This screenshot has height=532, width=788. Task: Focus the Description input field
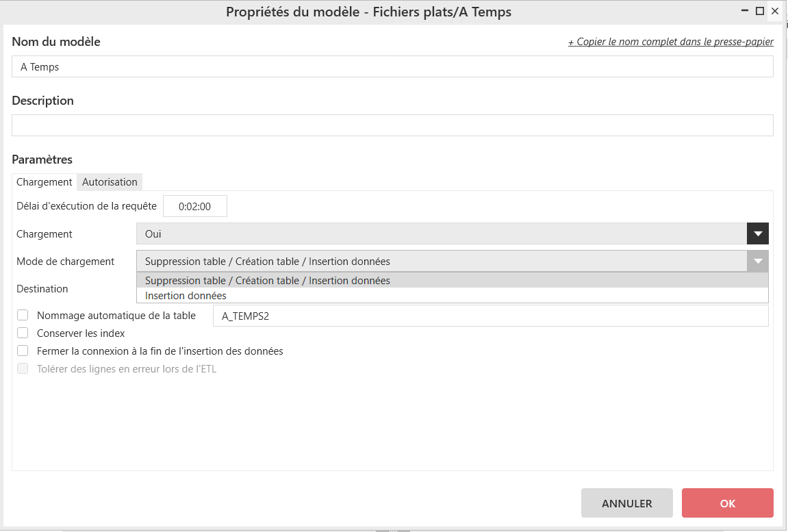click(392, 125)
